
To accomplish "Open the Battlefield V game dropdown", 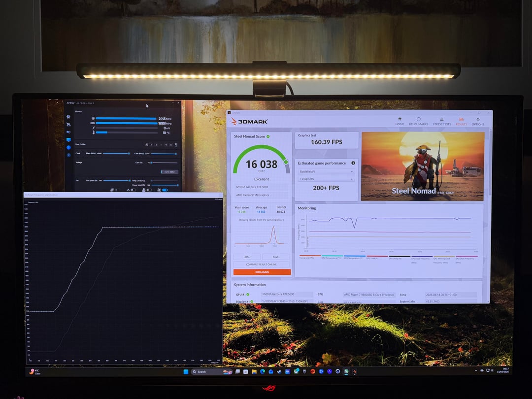I will tap(326, 172).
